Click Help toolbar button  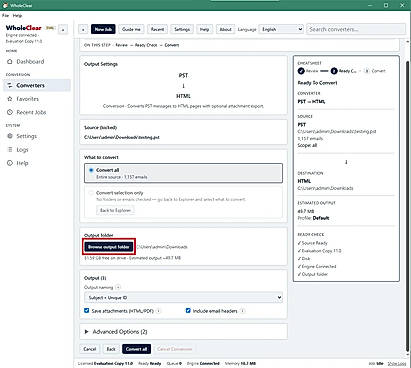204,29
